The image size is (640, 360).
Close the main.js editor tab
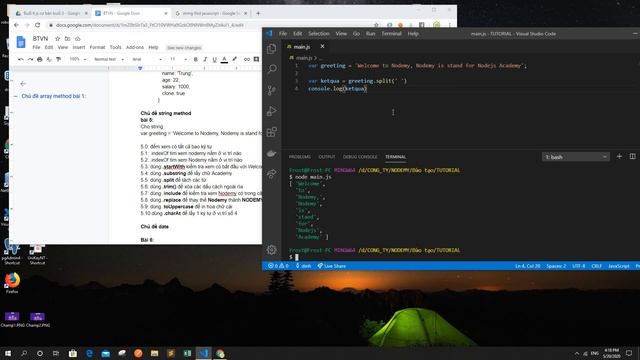click(x=322, y=47)
